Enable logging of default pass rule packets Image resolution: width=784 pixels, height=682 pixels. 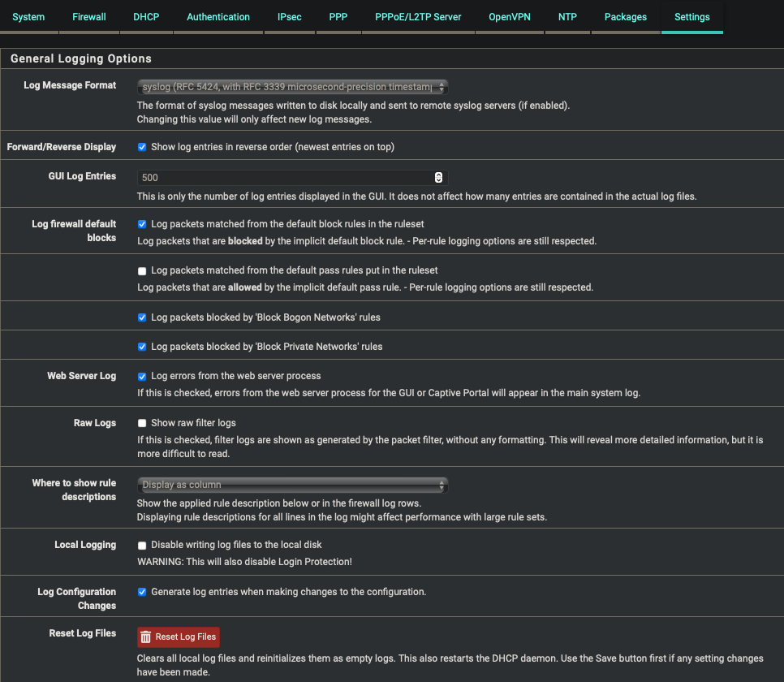coord(142,271)
